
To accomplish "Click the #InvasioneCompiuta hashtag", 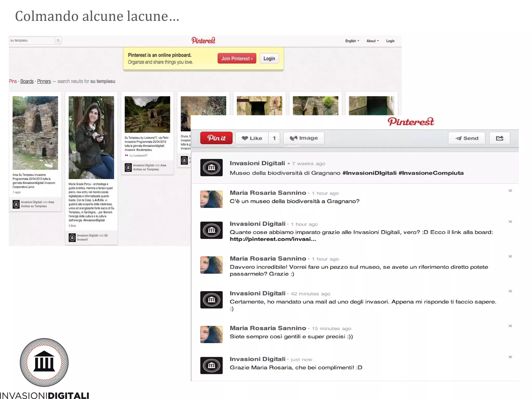I will point(431,173).
